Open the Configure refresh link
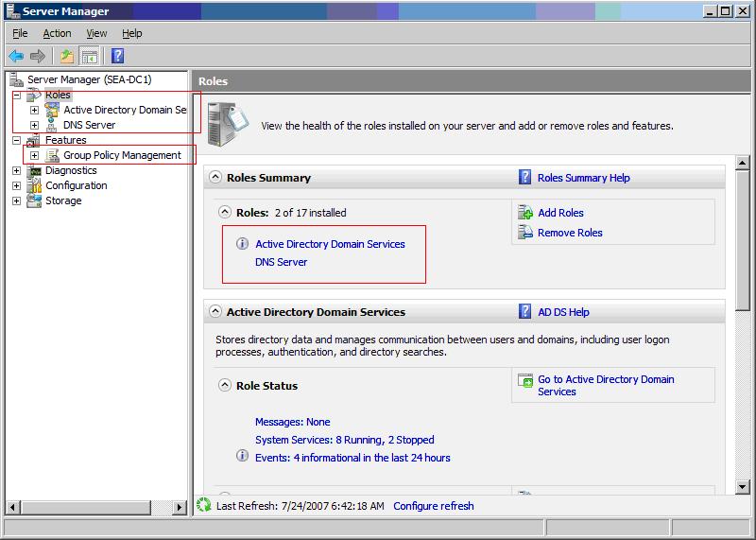Screen dimensions: 756x540 tap(434, 506)
